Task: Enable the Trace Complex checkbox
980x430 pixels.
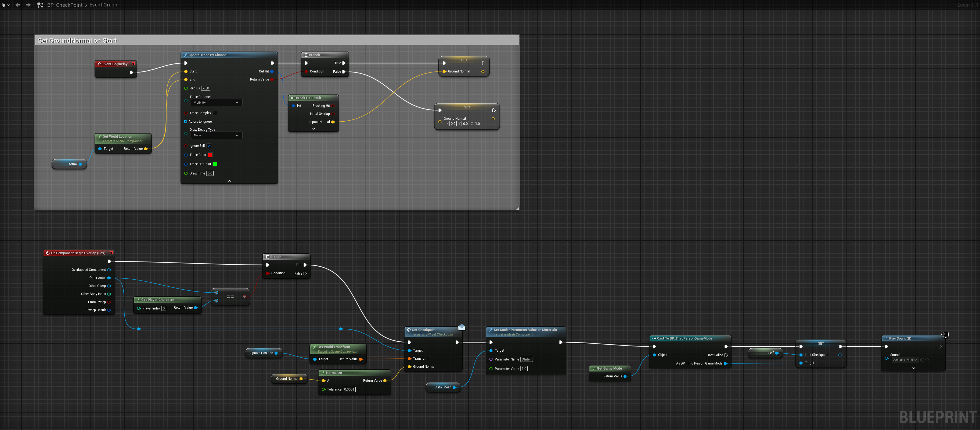Action: pyautogui.click(x=215, y=113)
